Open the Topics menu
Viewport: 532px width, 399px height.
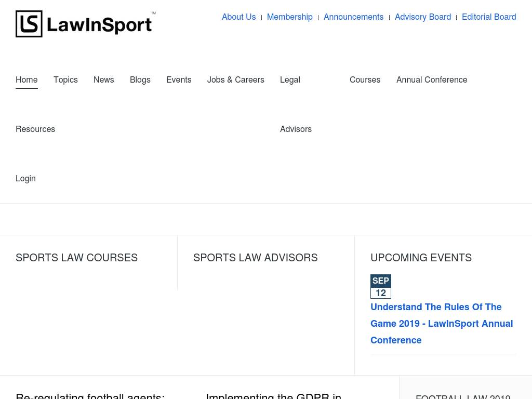click(65, 80)
